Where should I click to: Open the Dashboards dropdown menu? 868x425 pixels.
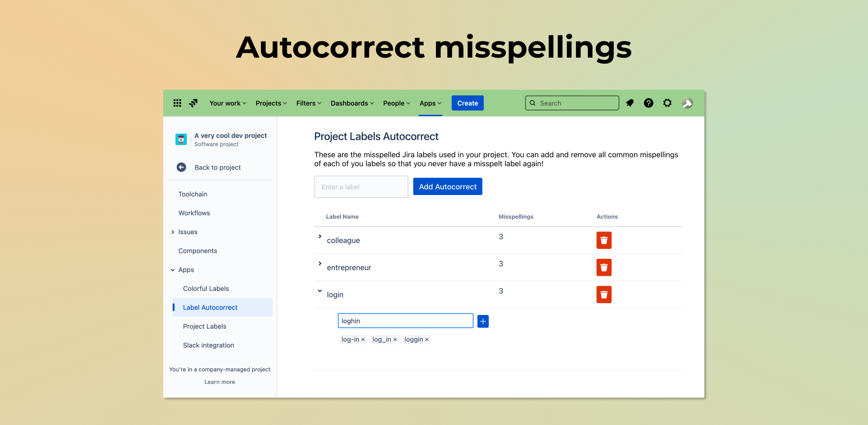pyautogui.click(x=352, y=103)
